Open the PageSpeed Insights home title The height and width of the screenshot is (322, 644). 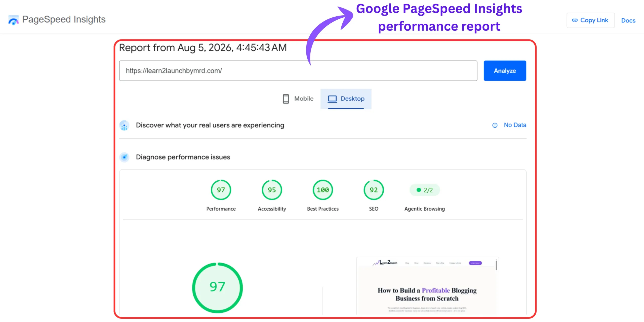coord(64,19)
